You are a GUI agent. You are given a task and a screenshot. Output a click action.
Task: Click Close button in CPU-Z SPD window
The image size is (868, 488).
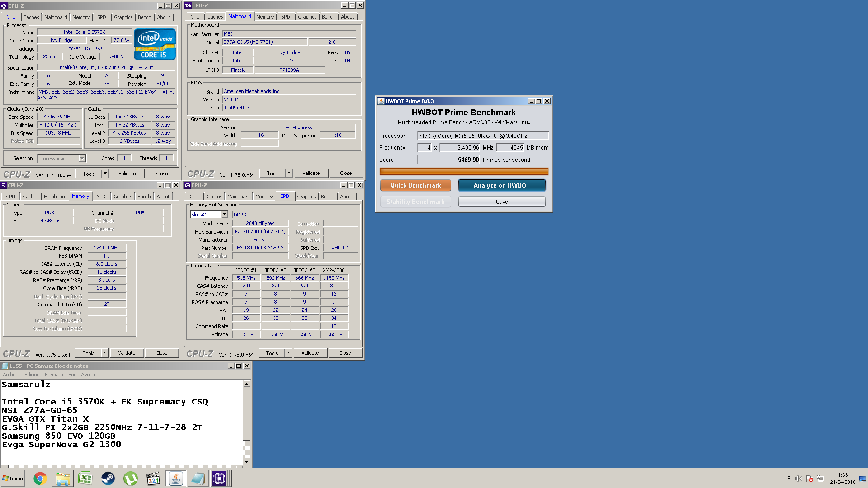(345, 353)
